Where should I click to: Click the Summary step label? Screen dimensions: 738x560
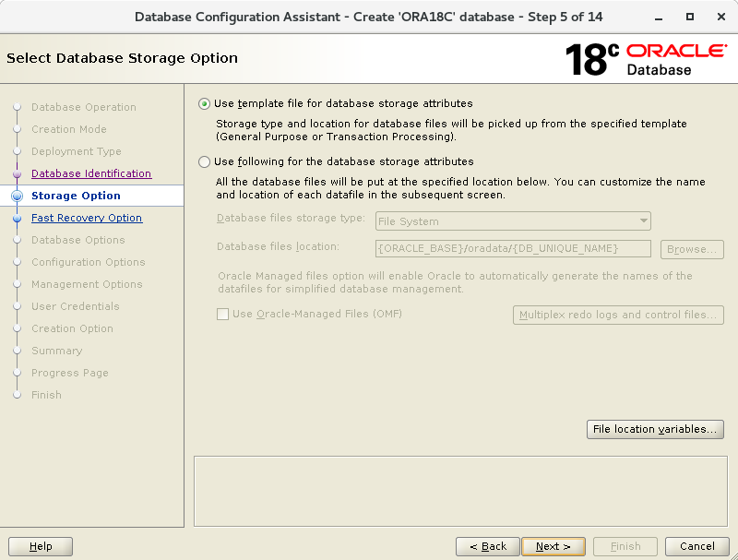(x=56, y=351)
